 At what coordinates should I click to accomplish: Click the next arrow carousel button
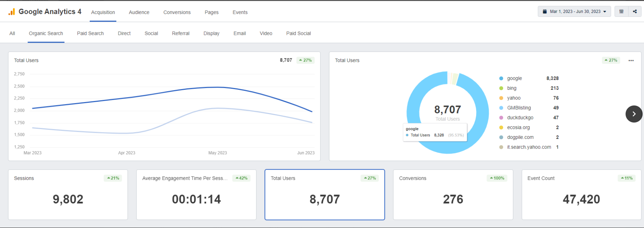(634, 114)
